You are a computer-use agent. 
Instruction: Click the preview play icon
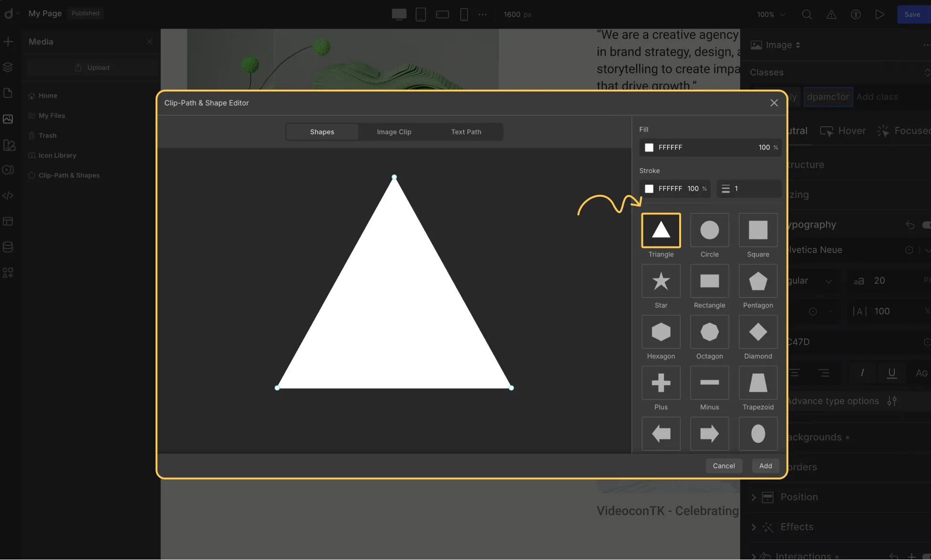click(880, 15)
